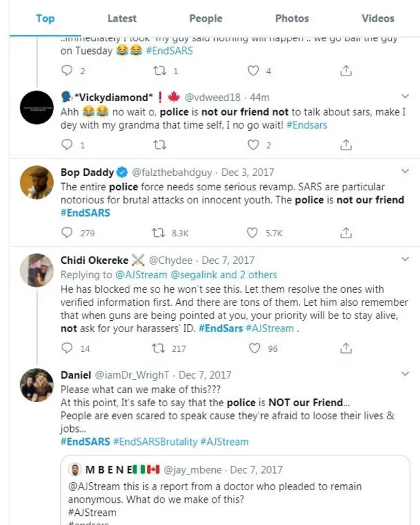Open the Videos tab

pyautogui.click(x=377, y=18)
